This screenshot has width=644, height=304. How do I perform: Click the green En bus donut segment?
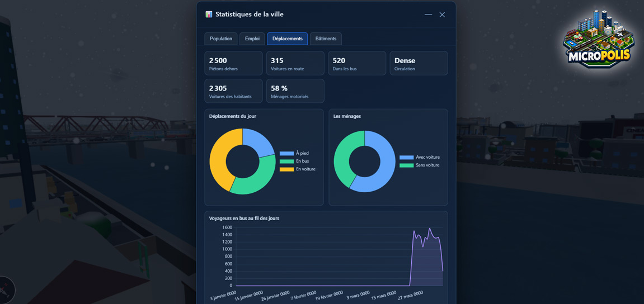[x=257, y=180]
